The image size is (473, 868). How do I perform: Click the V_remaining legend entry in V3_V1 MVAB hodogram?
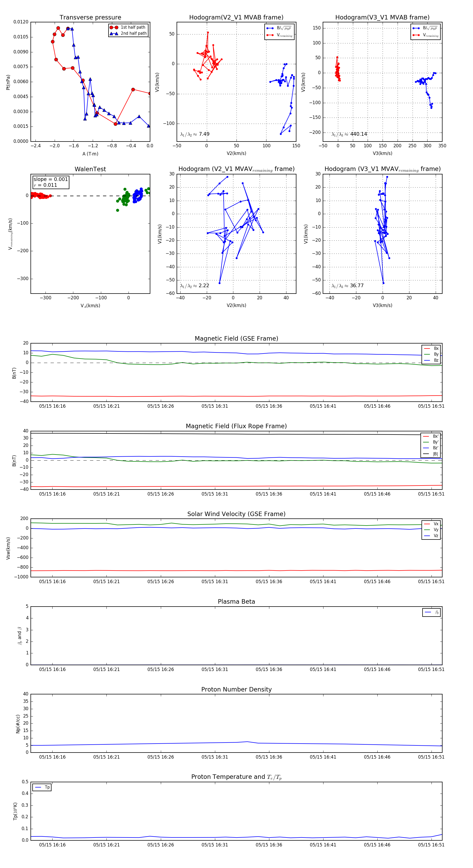tap(425, 35)
